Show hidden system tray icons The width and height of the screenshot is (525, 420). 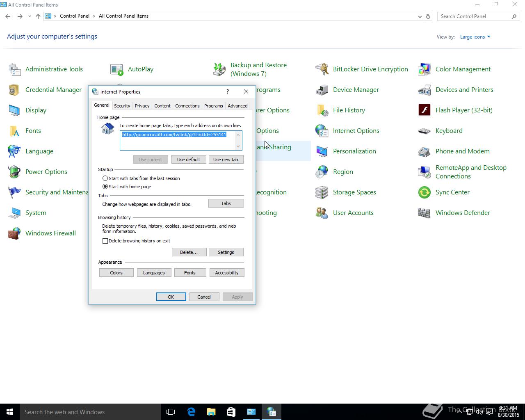[x=459, y=412]
